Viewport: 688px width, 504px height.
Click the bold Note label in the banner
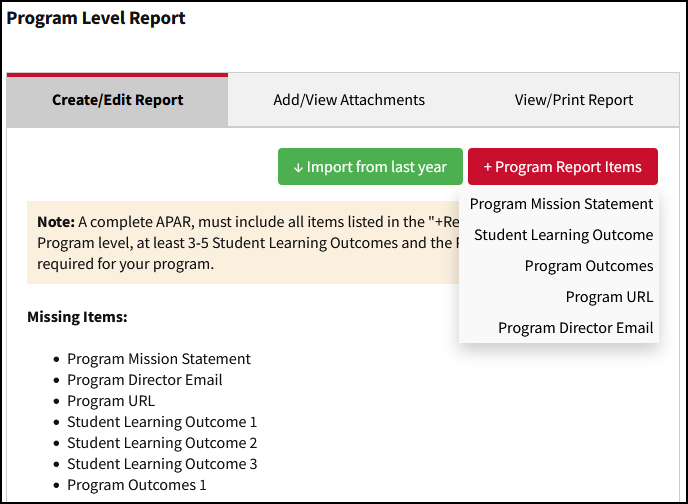(x=55, y=221)
